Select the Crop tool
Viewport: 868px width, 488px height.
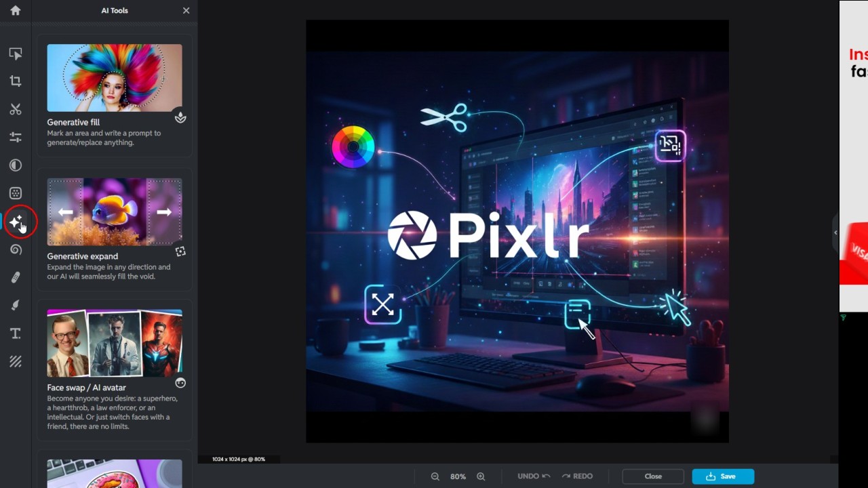pos(15,81)
